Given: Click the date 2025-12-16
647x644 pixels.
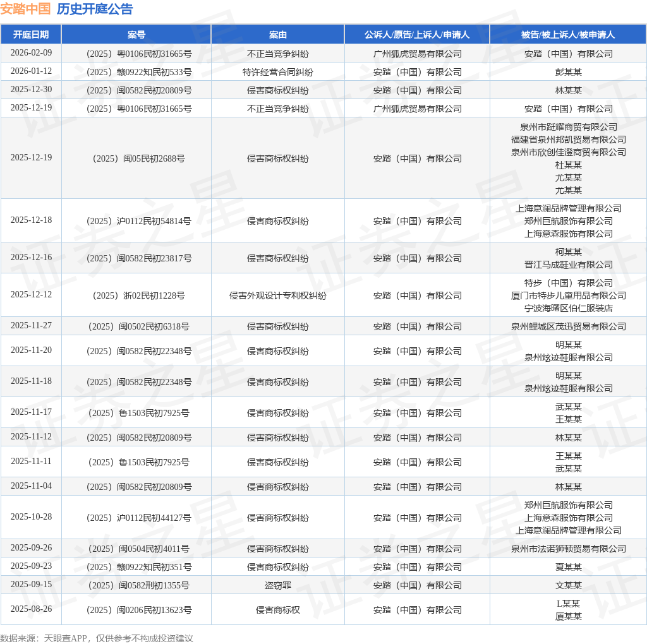Looking at the screenshot, I should [x=32, y=257].
